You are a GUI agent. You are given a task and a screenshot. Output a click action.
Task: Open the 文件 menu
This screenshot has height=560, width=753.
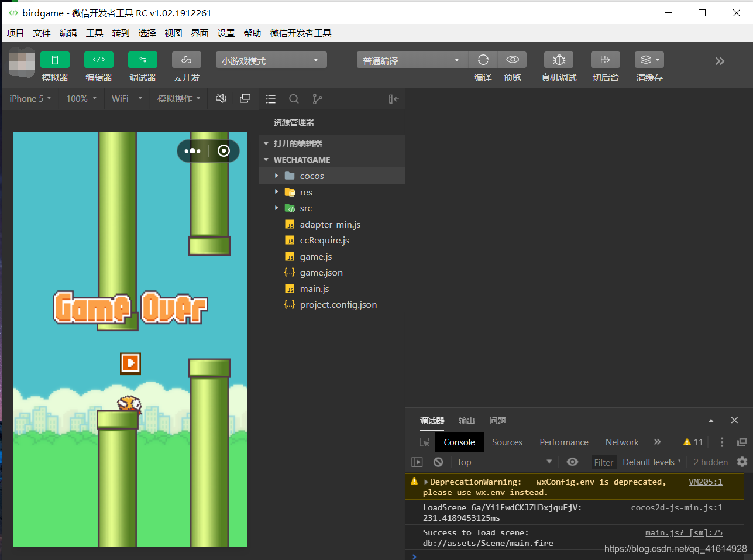(x=42, y=33)
